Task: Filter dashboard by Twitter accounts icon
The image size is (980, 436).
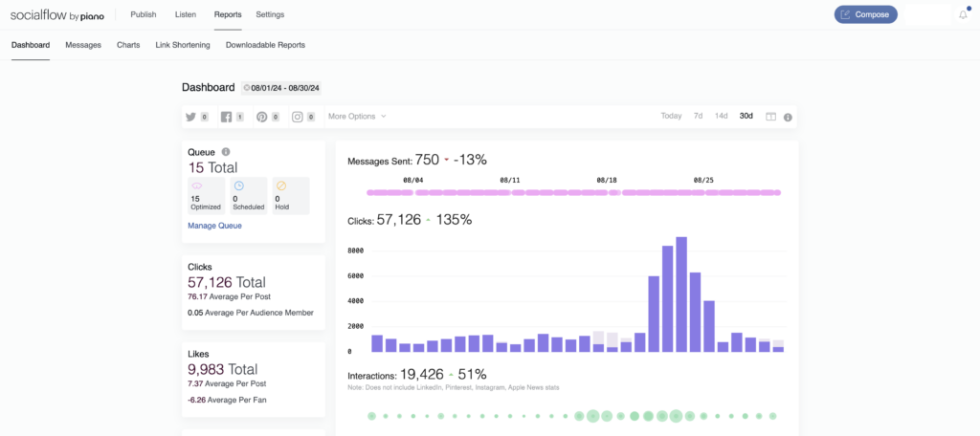Action: 190,117
